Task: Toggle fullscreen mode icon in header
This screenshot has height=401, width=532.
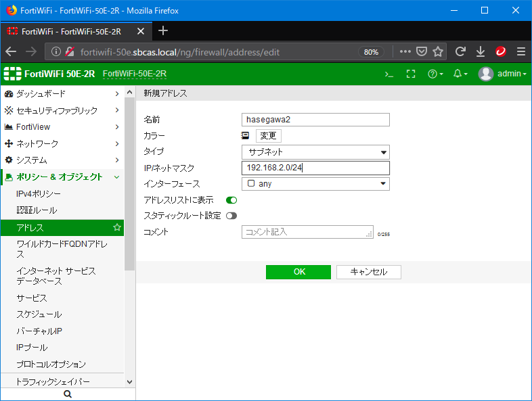Action: (x=411, y=74)
